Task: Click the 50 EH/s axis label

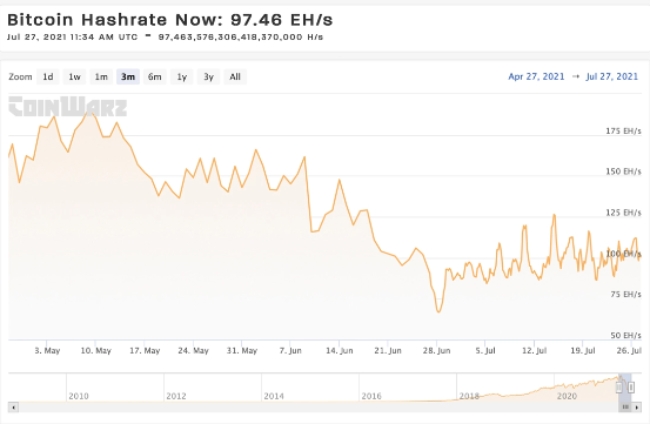Action: tap(626, 335)
